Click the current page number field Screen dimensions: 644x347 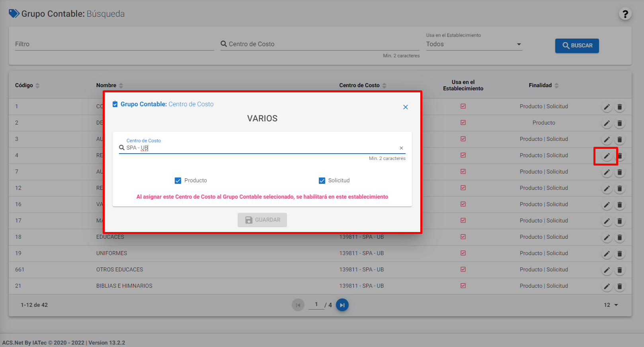(316, 304)
